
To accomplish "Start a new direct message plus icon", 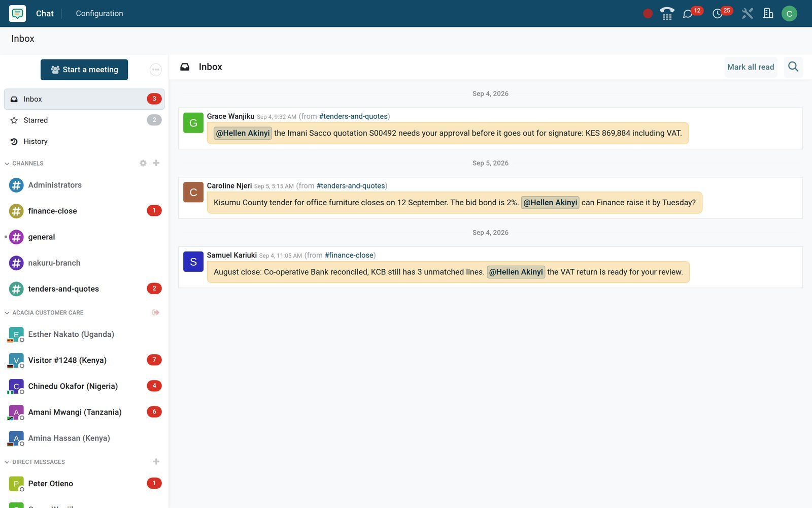I will [156, 462].
